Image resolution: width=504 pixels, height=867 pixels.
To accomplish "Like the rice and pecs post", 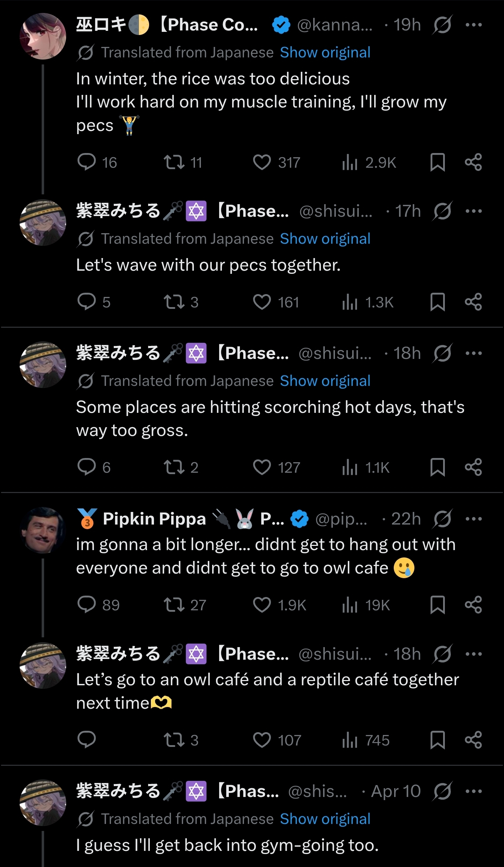I will (x=276, y=162).
